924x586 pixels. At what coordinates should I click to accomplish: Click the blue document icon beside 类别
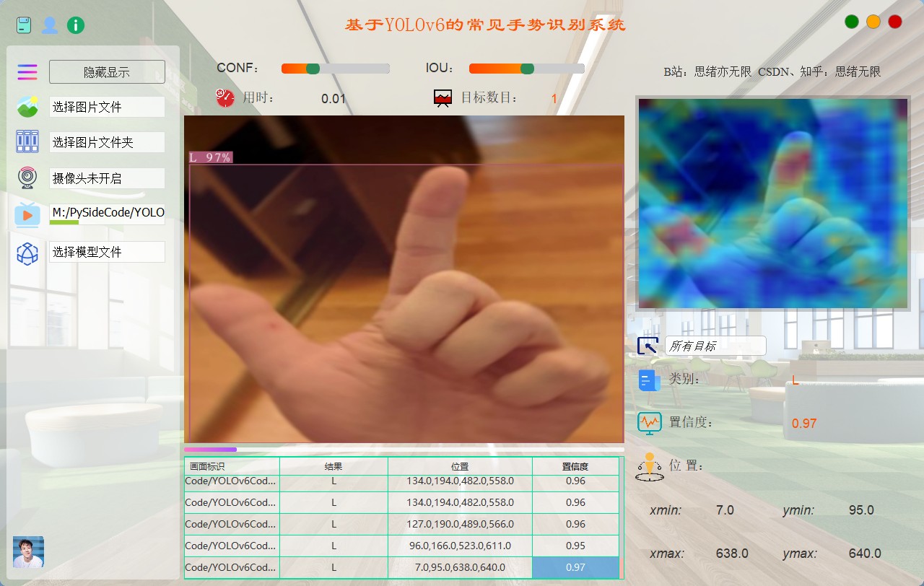pos(649,380)
